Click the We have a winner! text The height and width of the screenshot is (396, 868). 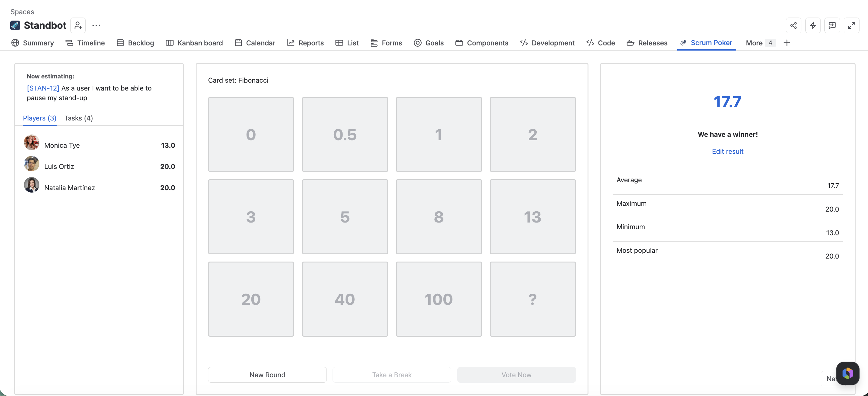point(727,134)
